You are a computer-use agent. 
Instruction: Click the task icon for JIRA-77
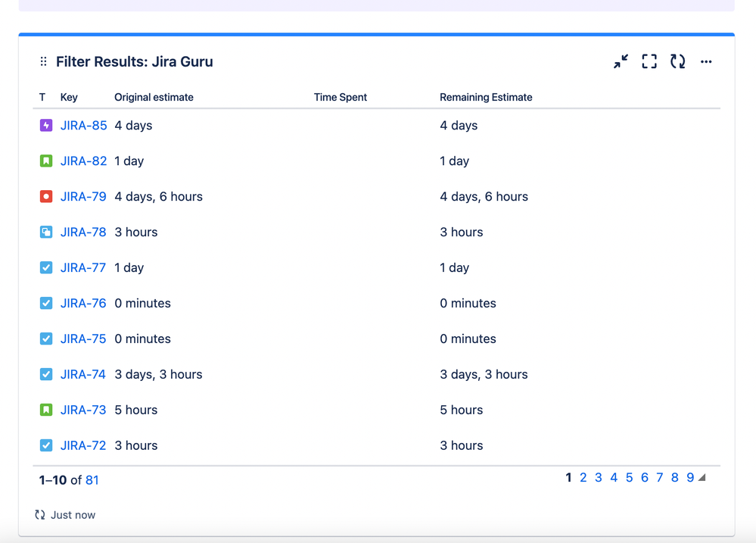tap(46, 267)
